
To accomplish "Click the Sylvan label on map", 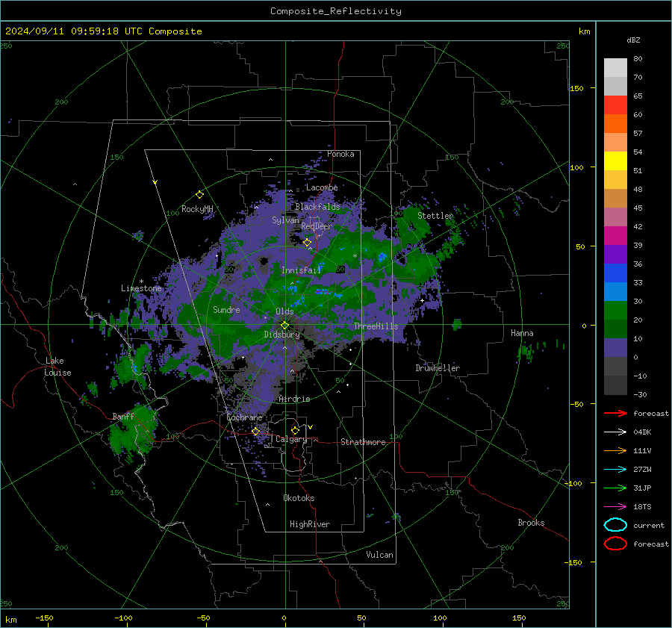I will click(x=285, y=220).
